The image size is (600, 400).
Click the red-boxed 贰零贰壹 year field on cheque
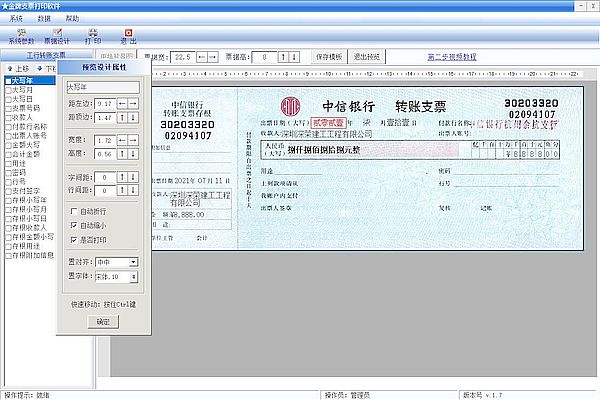coord(328,123)
